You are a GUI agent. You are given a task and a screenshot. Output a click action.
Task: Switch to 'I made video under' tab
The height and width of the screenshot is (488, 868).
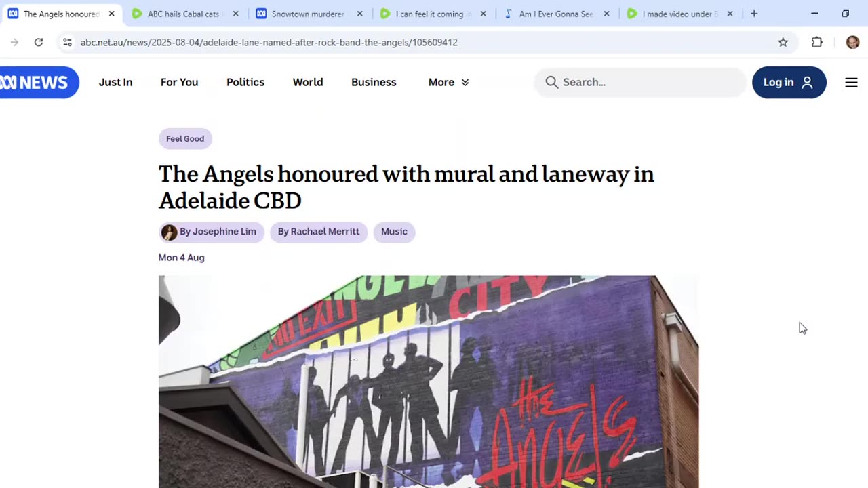(x=679, y=14)
